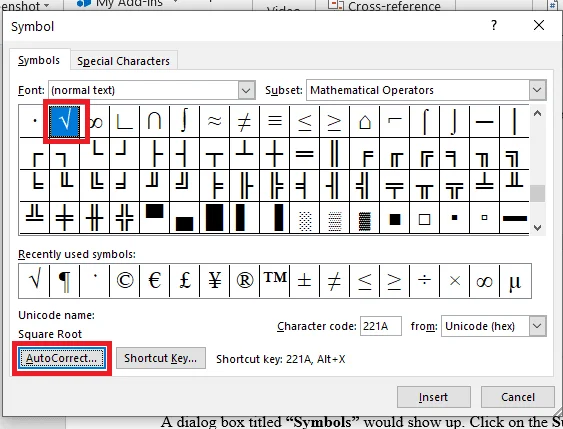Expand the Subset dropdown
The height and width of the screenshot is (429, 563).
pos(537,90)
